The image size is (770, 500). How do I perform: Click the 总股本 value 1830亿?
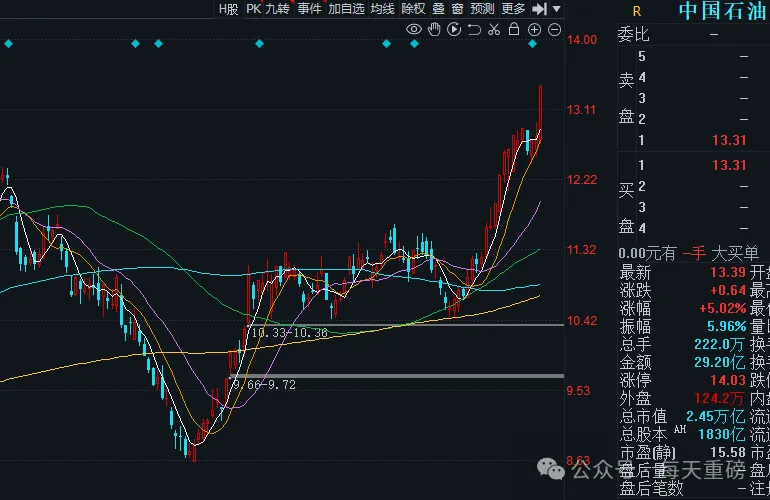721,434
